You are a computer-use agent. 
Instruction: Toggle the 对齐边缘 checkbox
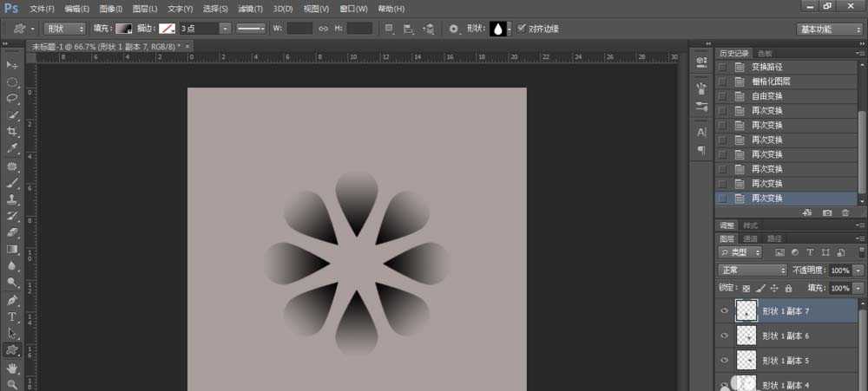(x=521, y=29)
